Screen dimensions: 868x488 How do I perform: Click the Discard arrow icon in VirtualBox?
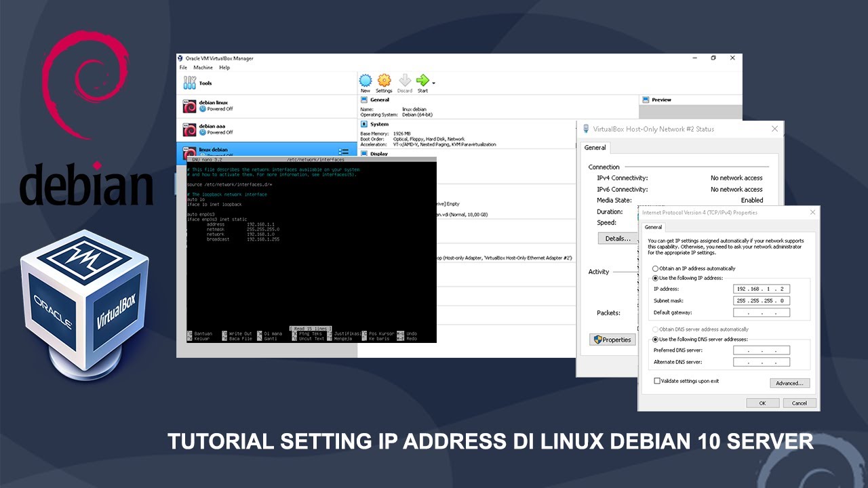pos(405,80)
